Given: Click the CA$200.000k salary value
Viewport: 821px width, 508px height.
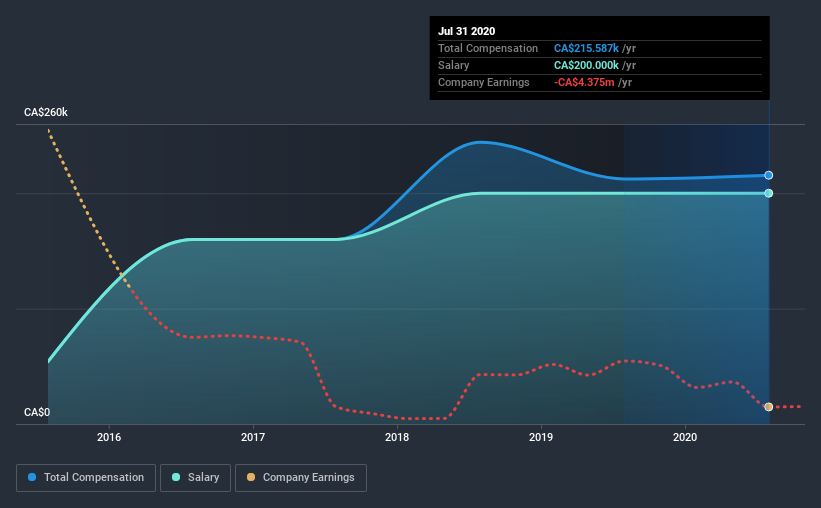Looking at the screenshot, I should (586, 65).
